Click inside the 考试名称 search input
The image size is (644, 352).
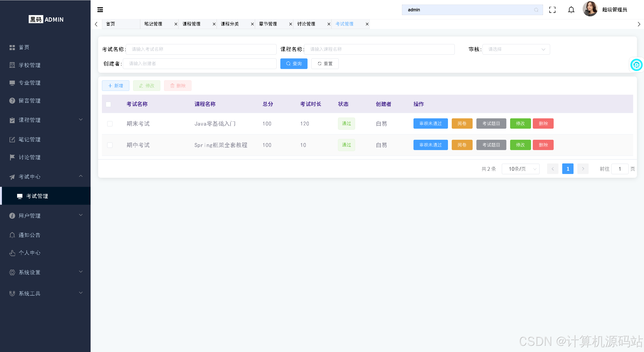coord(201,49)
